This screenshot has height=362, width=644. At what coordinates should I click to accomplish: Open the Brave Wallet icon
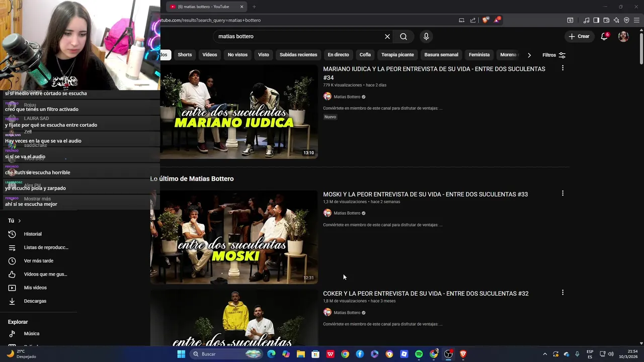[606, 20]
